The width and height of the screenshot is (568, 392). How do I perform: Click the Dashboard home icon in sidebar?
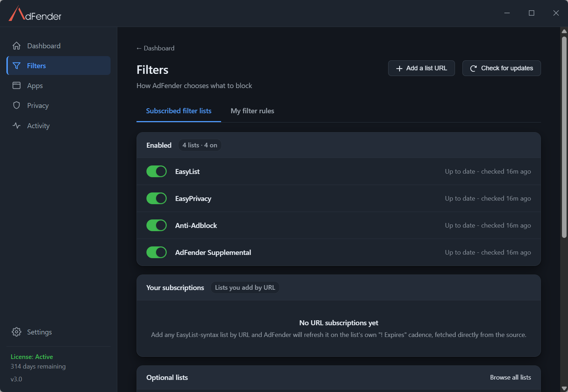(16, 46)
